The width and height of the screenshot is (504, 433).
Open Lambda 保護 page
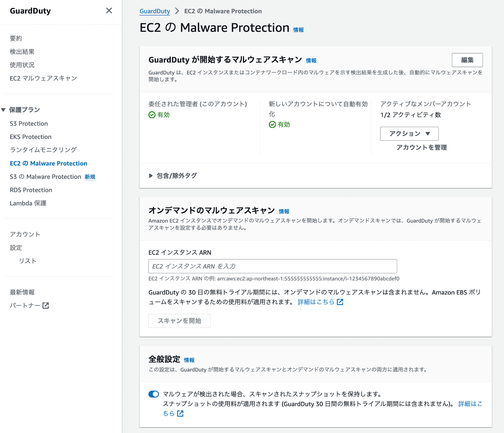tap(28, 203)
